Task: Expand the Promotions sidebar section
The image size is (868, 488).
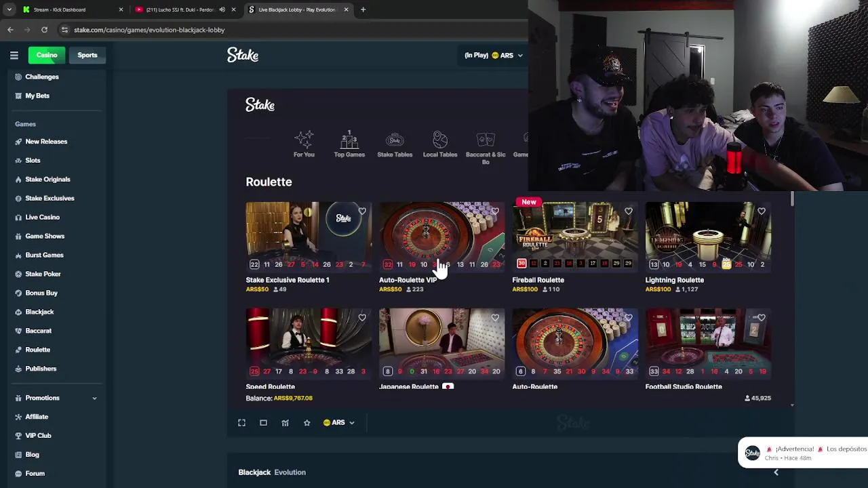Action: tap(94, 398)
